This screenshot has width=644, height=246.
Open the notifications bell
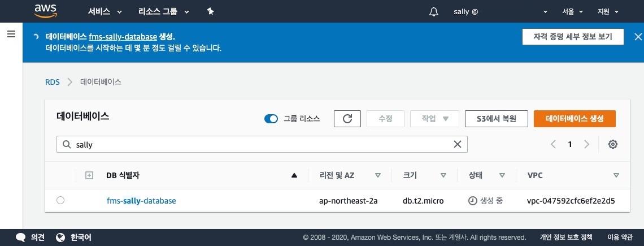click(434, 11)
